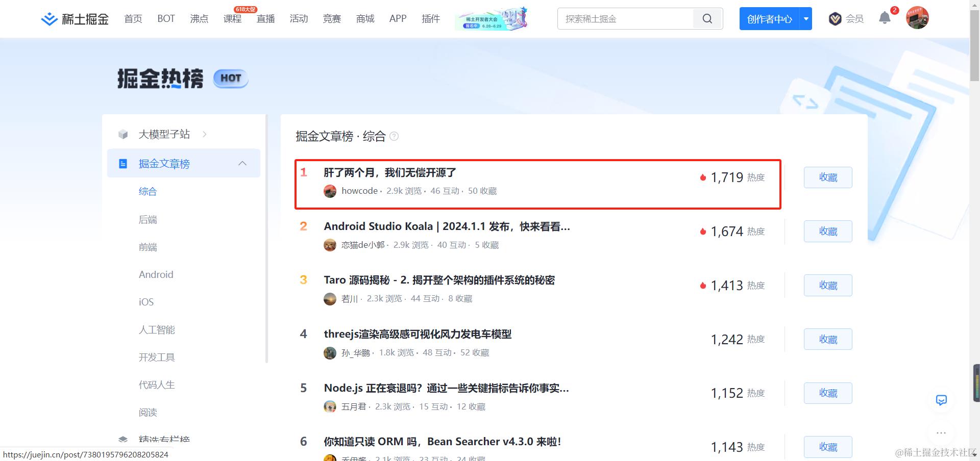Click 收藏 for Node.js article

pos(828,393)
